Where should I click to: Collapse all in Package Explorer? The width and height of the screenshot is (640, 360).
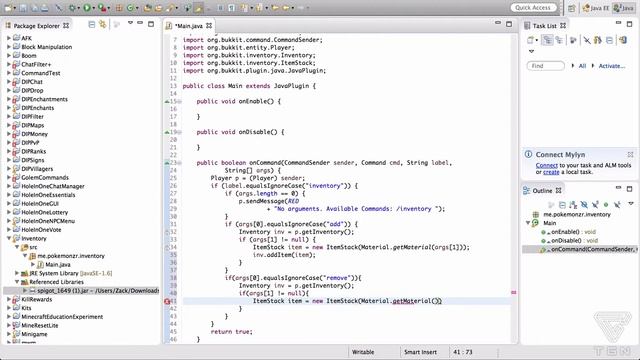(x=92, y=25)
